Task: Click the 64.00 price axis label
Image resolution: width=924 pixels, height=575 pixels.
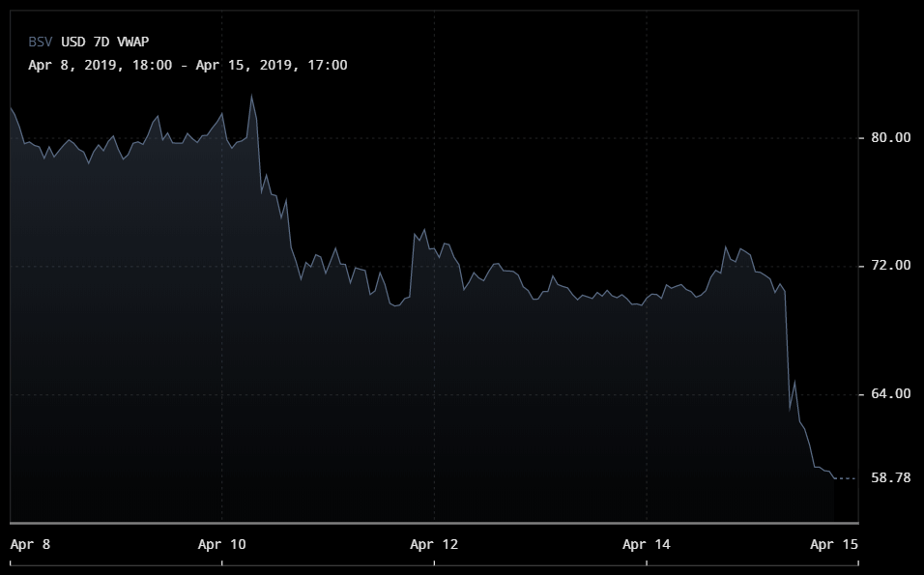Action: click(890, 393)
